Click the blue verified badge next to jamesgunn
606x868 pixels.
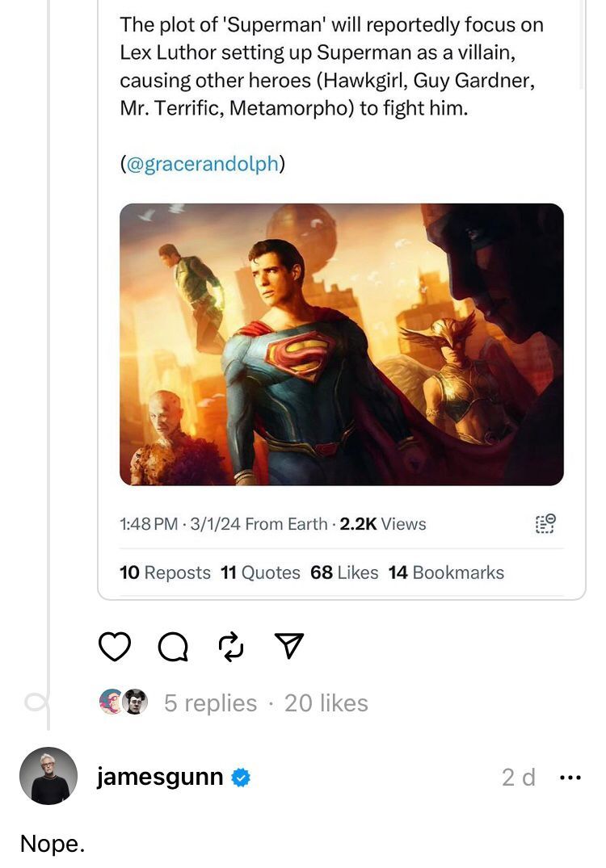tap(241, 778)
